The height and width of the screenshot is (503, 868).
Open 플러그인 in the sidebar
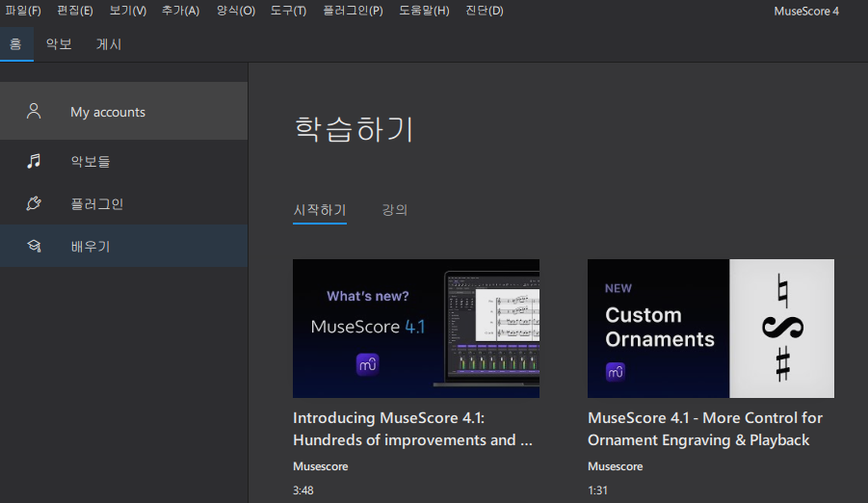coord(123,203)
